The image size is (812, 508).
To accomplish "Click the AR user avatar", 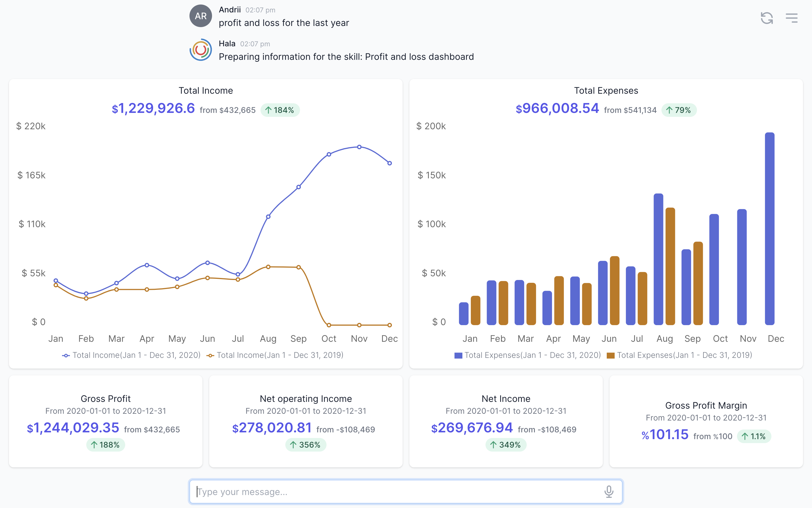I will pyautogui.click(x=201, y=16).
